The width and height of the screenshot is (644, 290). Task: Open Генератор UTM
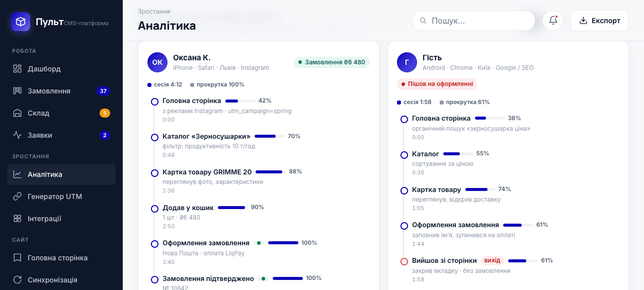(61, 197)
